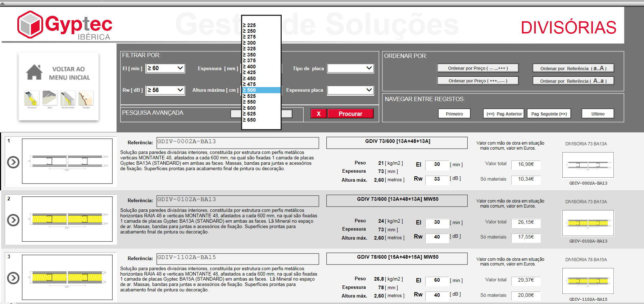Sort by price descending (+++...---)
Viewport: 644px width, 304px height.
tap(478, 81)
